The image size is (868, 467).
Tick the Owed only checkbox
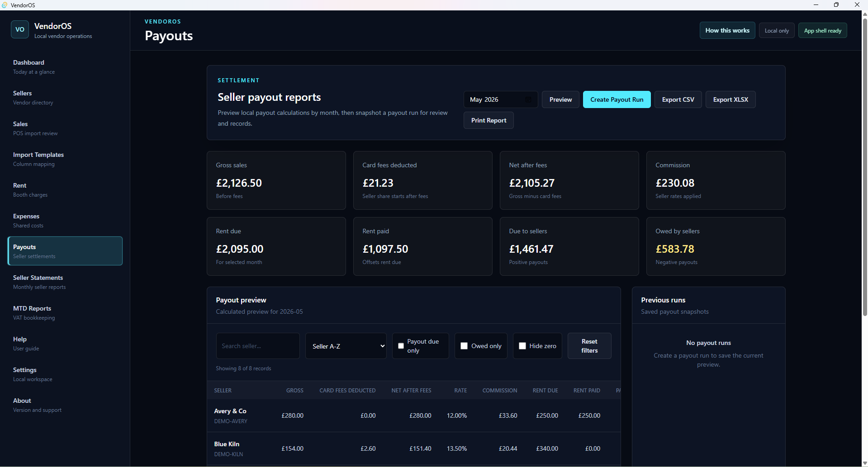pos(464,346)
